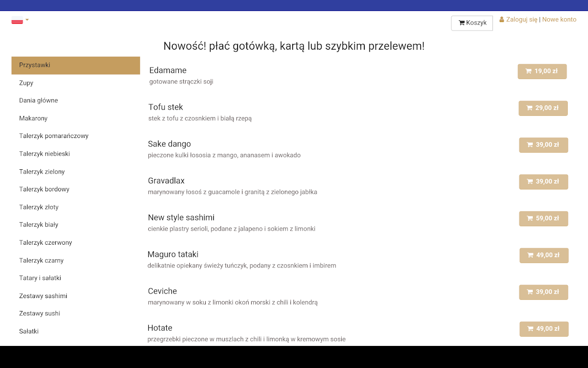Viewport: 588px width, 368px height.
Task: Open the Zupy category
Action: click(x=76, y=83)
